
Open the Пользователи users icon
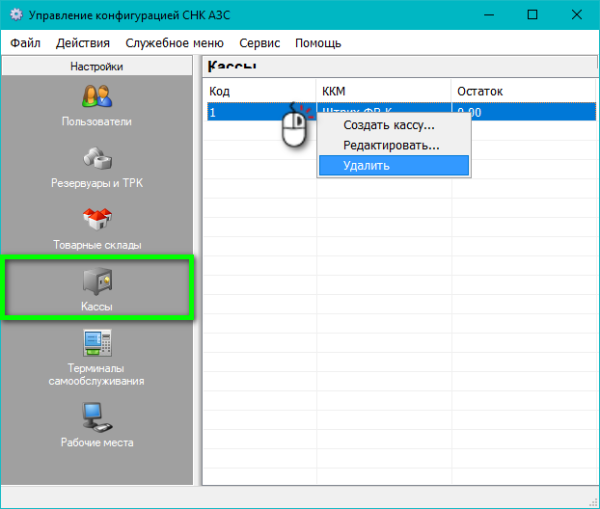[x=97, y=98]
